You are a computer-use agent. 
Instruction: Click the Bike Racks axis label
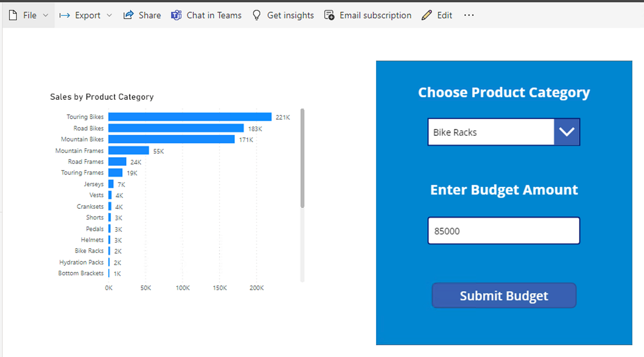pos(90,251)
